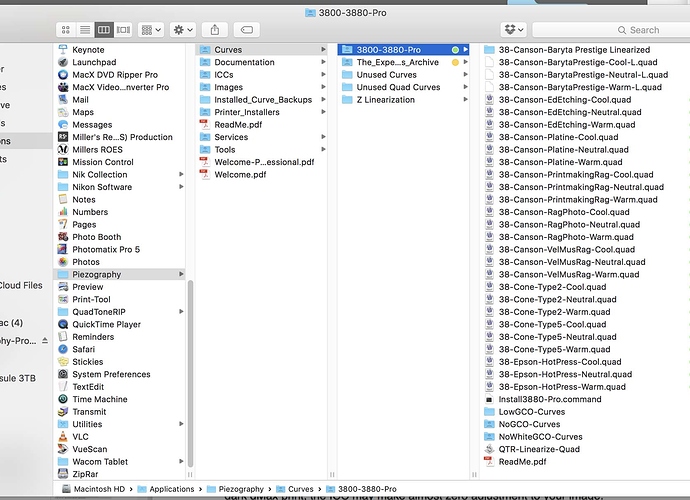Screen dimensions: 690x500
Task: Select ReadMe.pdf in the Piezography column
Action: point(262,125)
